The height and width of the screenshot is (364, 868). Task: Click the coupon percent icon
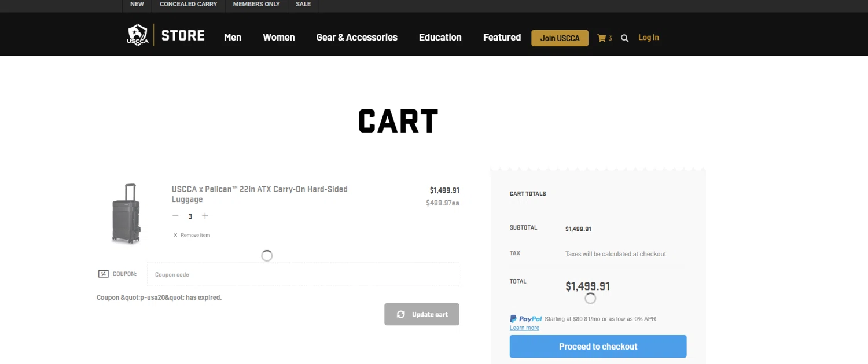pos(104,274)
